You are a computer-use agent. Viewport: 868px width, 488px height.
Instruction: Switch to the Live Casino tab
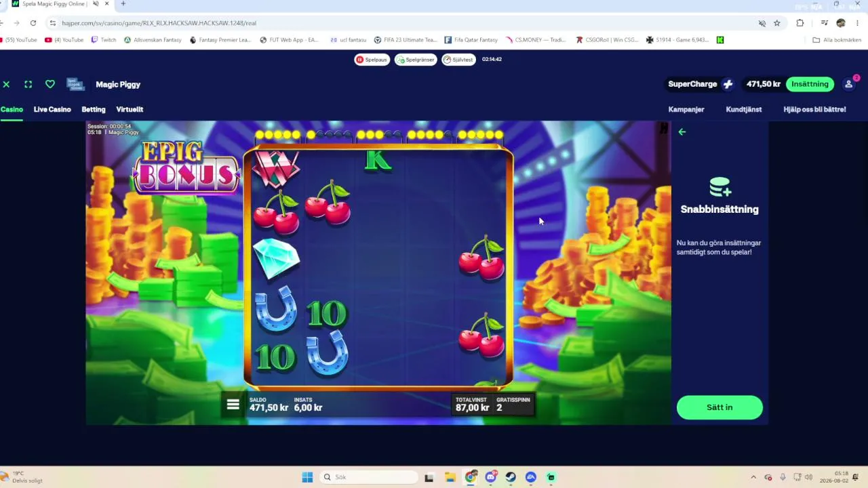point(52,109)
